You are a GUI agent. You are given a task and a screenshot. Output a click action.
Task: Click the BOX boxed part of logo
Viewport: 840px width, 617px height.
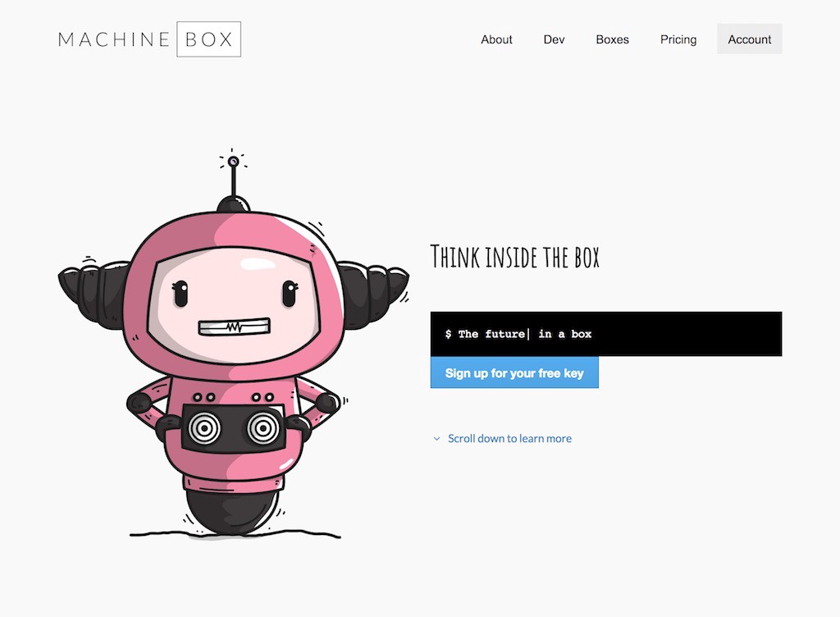209,39
